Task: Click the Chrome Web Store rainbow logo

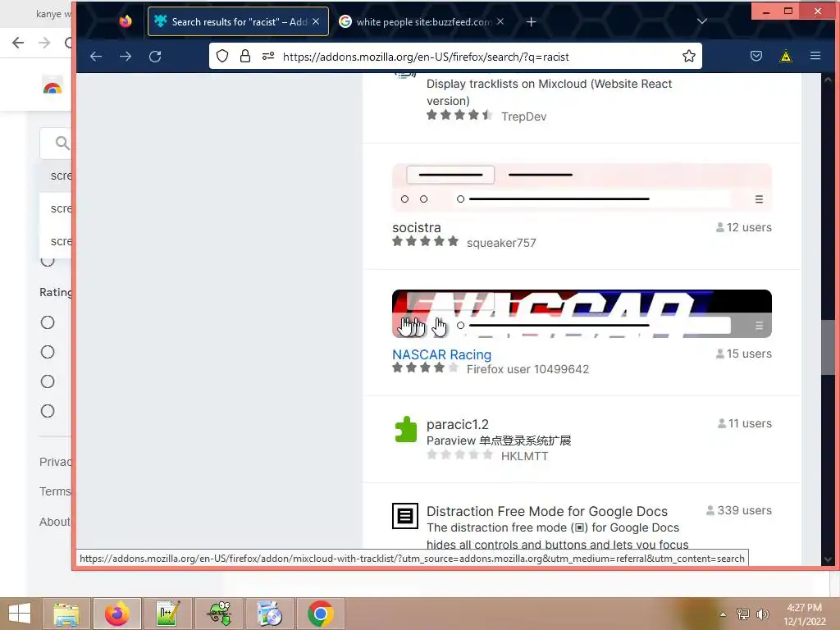Action: tap(52, 87)
